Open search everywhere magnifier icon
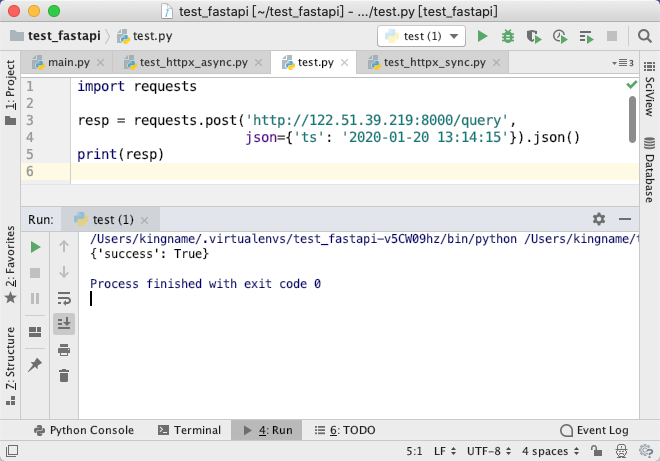This screenshot has width=660, height=461. click(x=644, y=37)
